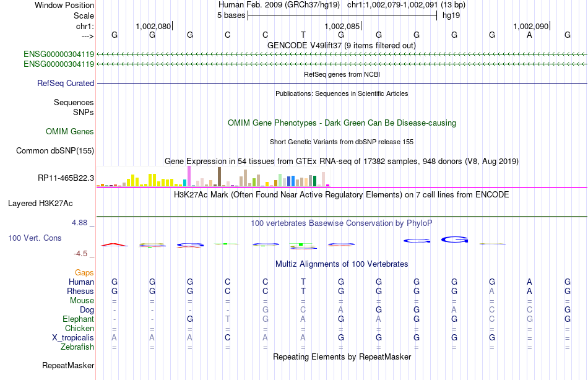
Task: Click the chr1: base position label
Action: click(x=85, y=26)
